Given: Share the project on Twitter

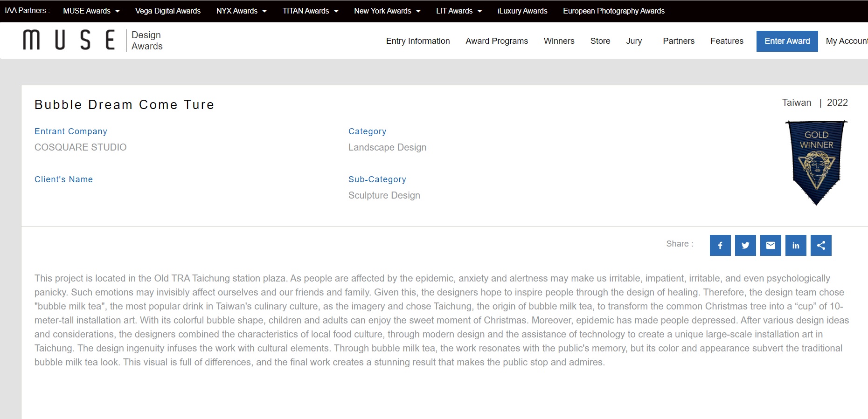Looking at the screenshot, I should point(745,246).
